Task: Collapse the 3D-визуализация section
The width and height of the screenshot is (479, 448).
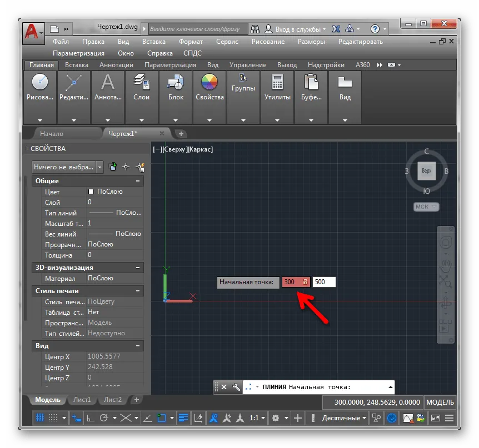Action: pos(138,268)
